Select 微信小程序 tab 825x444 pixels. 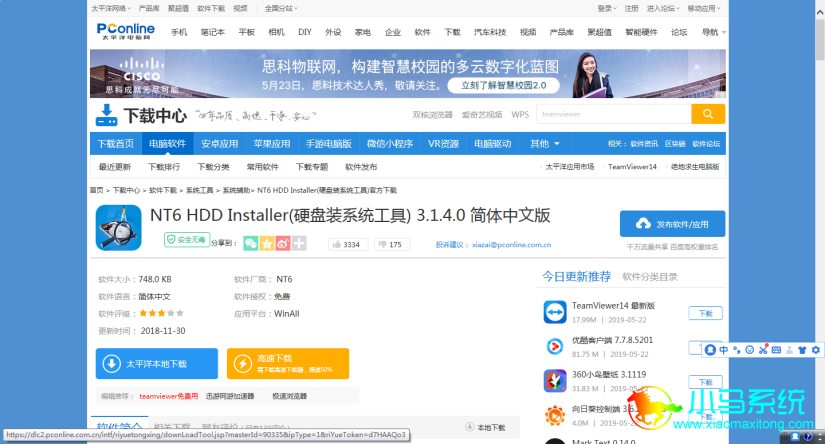pyautogui.click(x=389, y=144)
